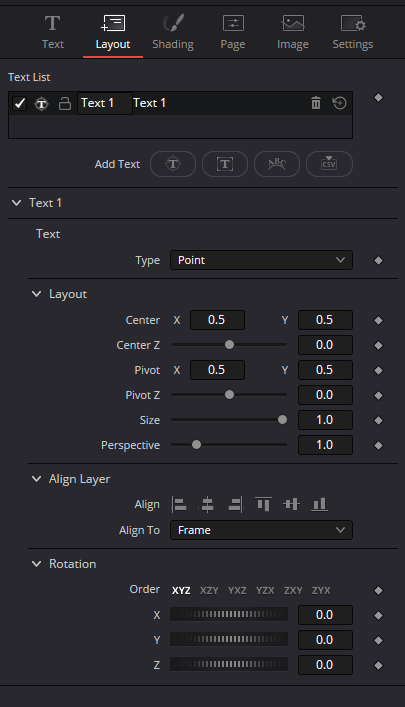Align layer to top edge
Screen dimensions: 405x707
[x=263, y=504]
